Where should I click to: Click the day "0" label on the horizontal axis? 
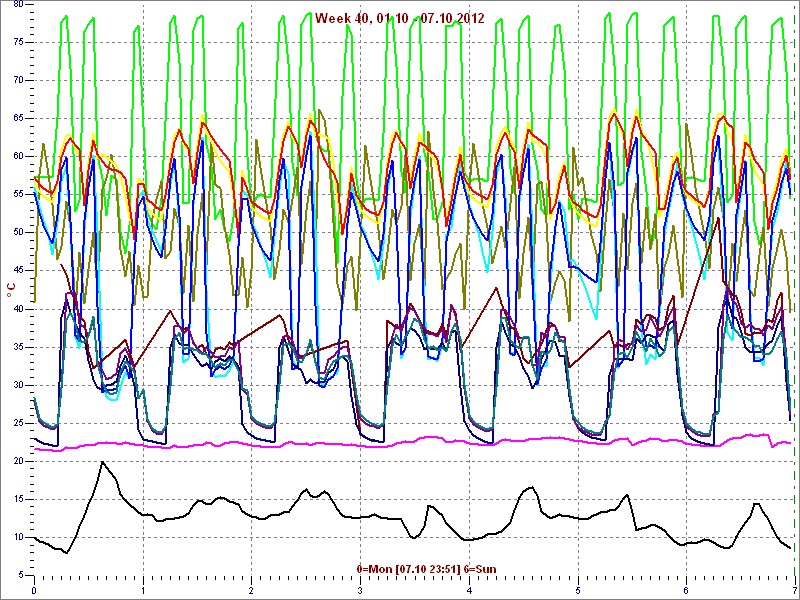(34, 591)
